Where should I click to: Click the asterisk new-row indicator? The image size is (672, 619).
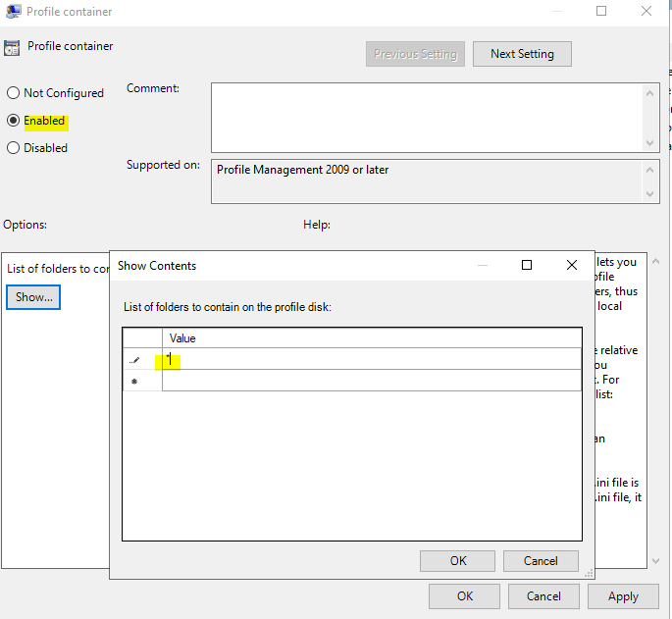click(134, 381)
